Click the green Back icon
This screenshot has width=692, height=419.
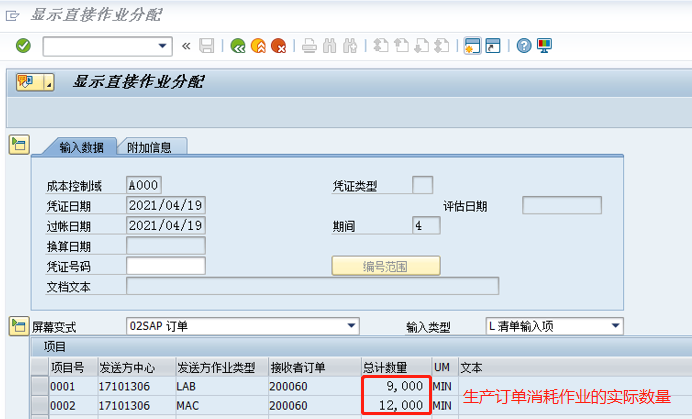238,45
